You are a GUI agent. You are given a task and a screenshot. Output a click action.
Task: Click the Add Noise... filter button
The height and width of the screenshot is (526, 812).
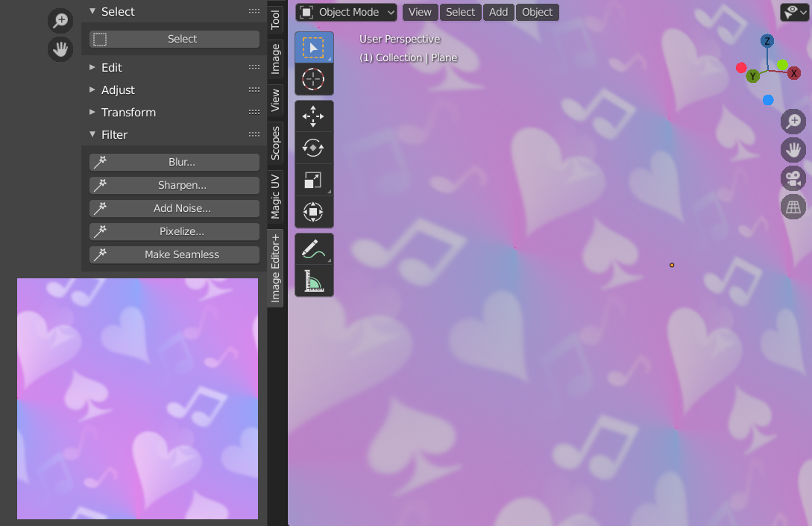(174, 208)
